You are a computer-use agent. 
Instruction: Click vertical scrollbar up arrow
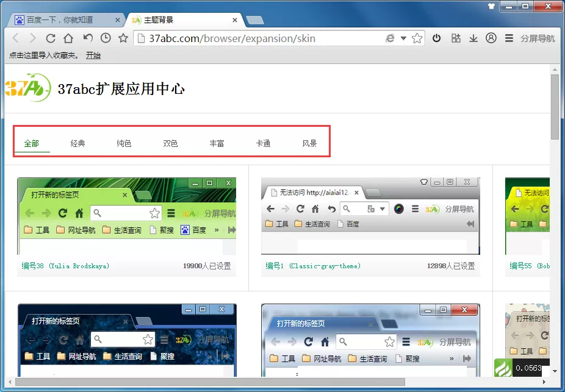tap(555, 69)
